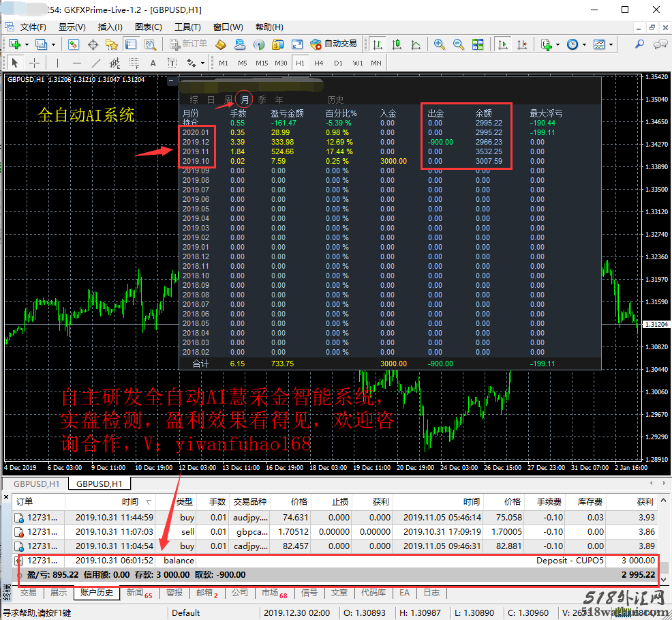The width and height of the screenshot is (672, 620).
Task: Toggle chart shift button
Action: 521,44
